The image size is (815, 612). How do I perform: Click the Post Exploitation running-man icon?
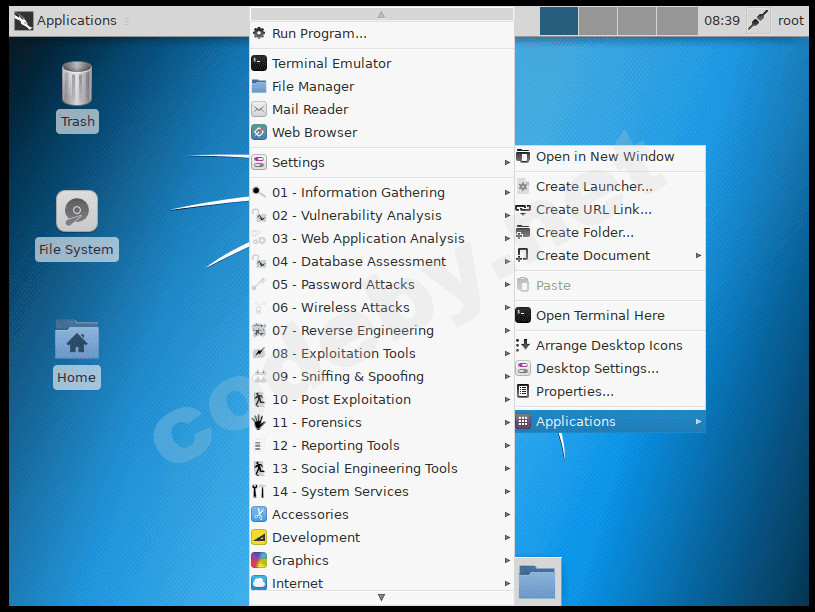[x=259, y=399]
